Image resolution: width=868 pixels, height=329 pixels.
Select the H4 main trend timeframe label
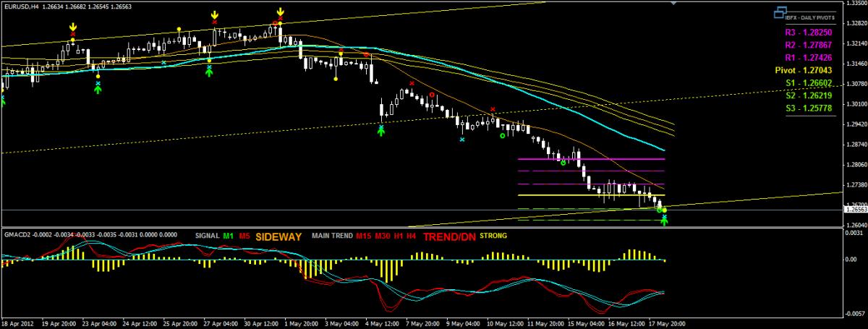[x=411, y=236]
